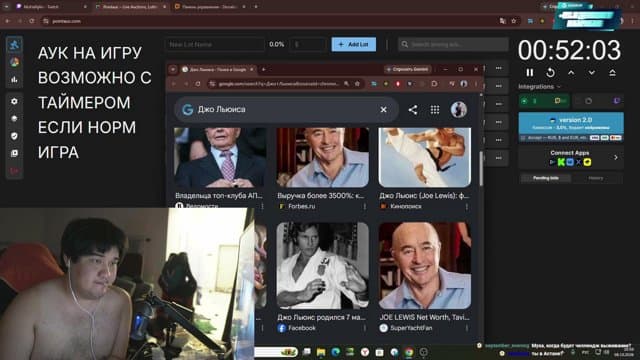Expand Connect Apps with the right chevron
The height and width of the screenshot is (360, 640).
click(x=616, y=157)
